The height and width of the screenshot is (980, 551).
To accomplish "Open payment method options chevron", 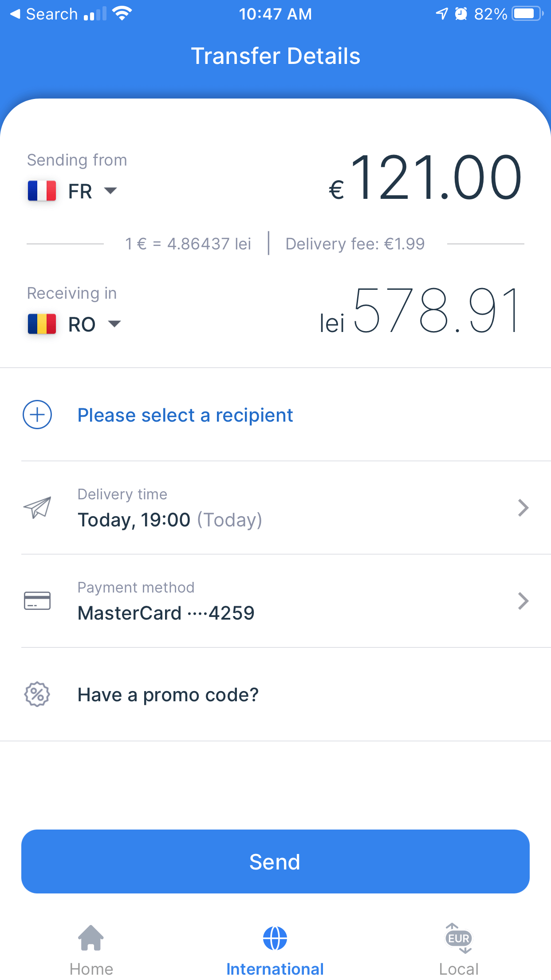I will tap(523, 601).
